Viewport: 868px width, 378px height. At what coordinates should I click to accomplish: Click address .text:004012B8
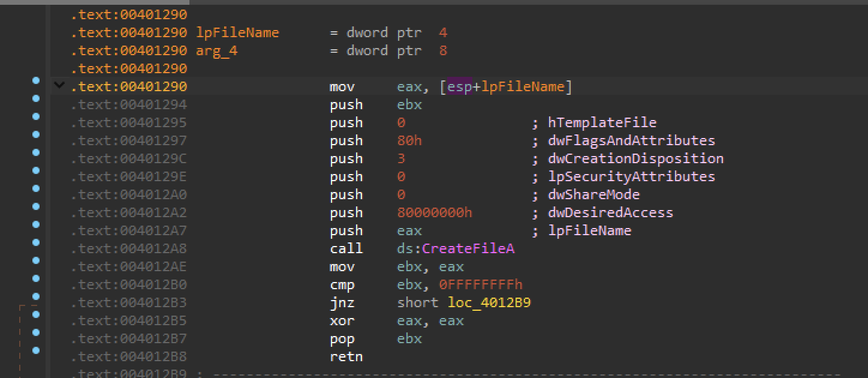(129, 356)
